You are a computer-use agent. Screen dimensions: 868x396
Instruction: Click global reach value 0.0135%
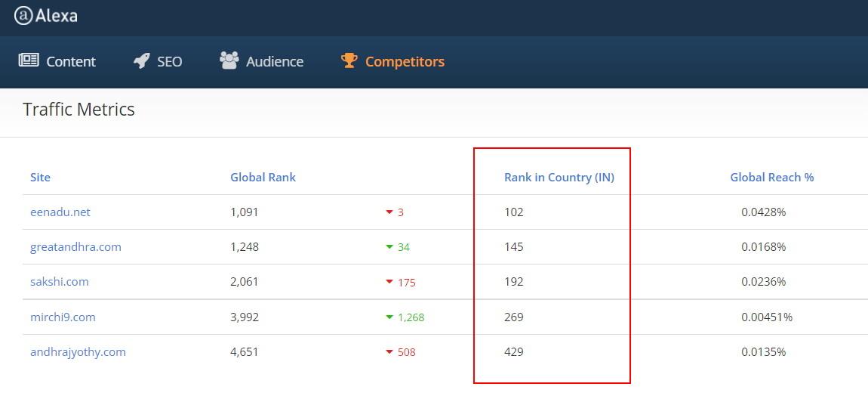tap(763, 352)
